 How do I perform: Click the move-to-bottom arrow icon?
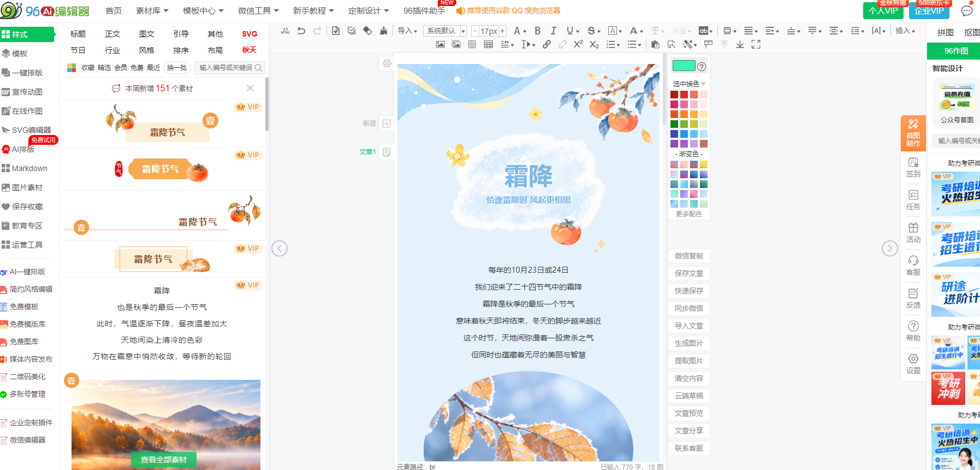point(740,45)
